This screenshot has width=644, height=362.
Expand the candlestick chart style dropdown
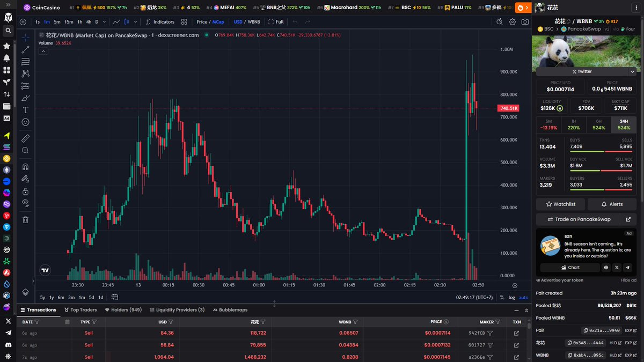click(x=135, y=22)
